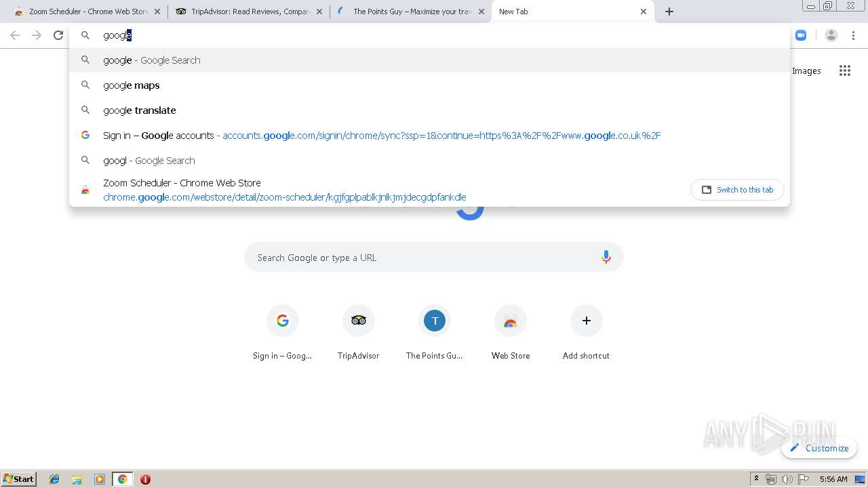The width and height of the screenshot is (868, 488).
Task: Select the New Tab tab
Action: coord(573,12)
